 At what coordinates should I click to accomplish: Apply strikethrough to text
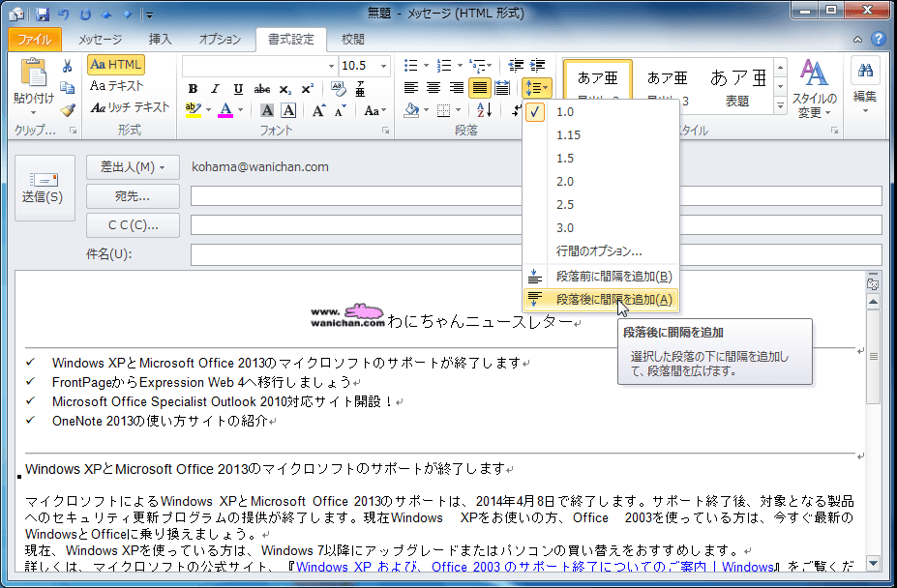click(x=262, y=89)
